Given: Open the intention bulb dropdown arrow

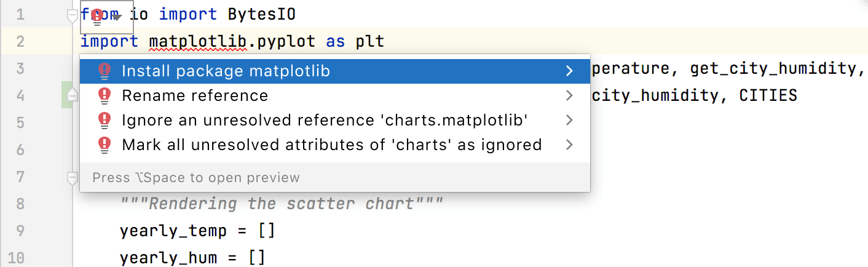Looking at the screenshot, I should (118, 17).
